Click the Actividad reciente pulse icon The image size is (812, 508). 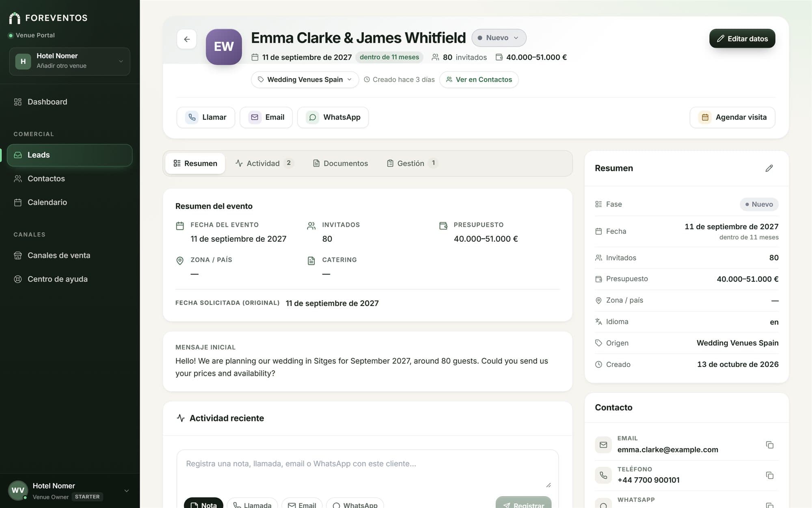tap(181, 418)
